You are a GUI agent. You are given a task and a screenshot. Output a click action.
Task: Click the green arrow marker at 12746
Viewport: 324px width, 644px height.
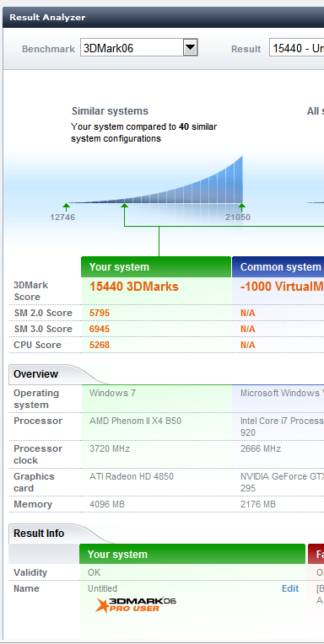click(66, 207)
